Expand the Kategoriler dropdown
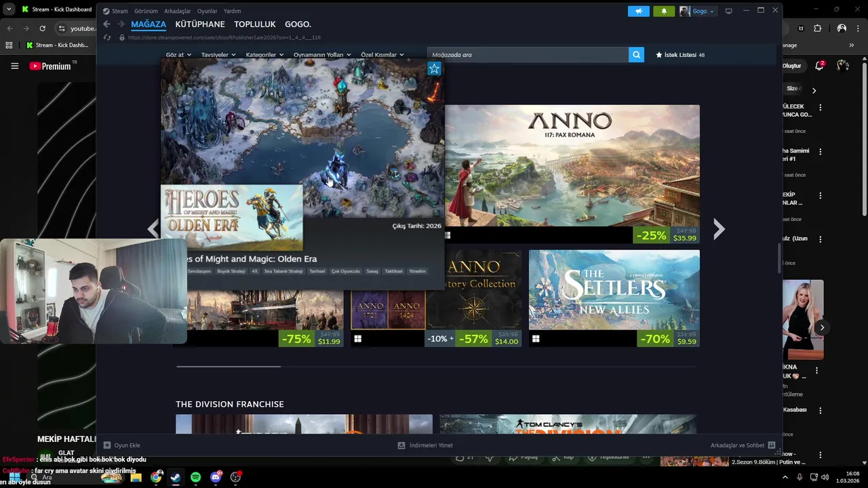This screenshot has height=488, width=868. click(264, 55)
